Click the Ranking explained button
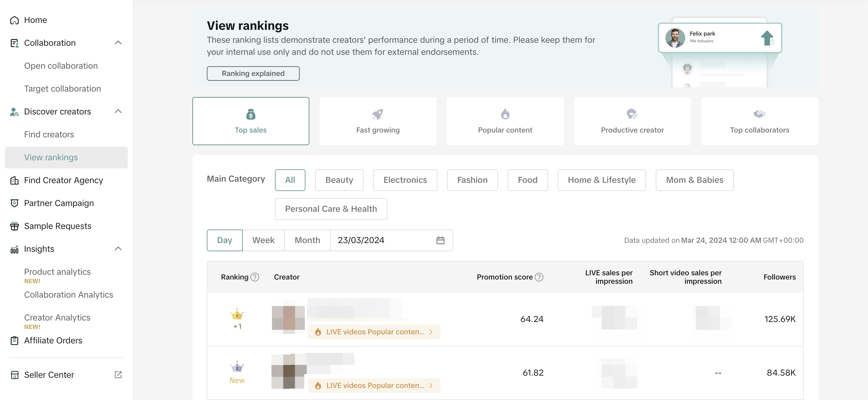 pos(253,73)
